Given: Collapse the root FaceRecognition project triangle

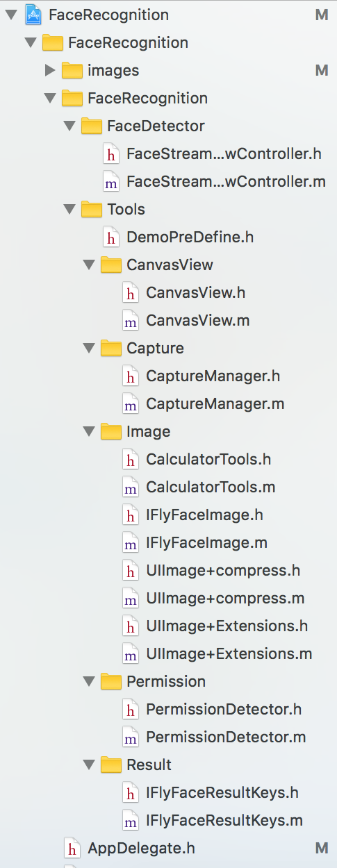Looking at the screenshot, I should coord(10,15).
